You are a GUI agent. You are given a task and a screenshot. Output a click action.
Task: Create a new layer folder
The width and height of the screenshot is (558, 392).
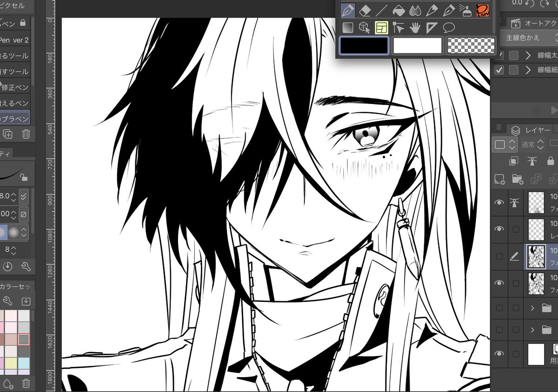pyautogui.click(x=517, y=179)
